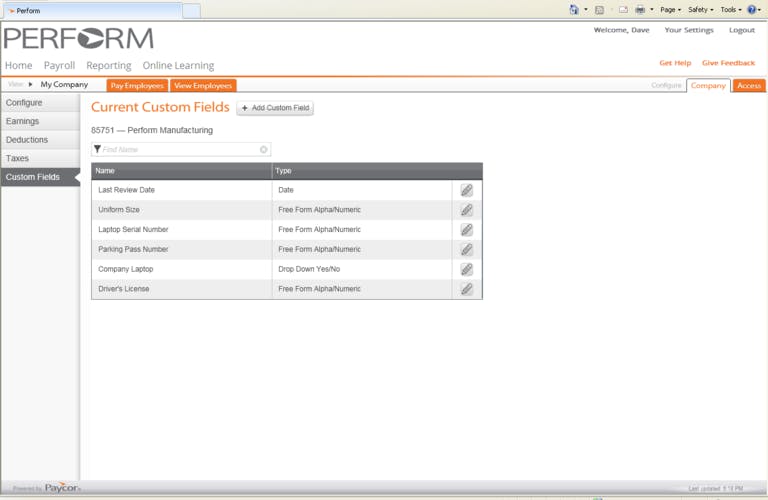Edit the Company Laptop custom field
This screenshot has height=500, width=768.
click(x=466, y=269)
